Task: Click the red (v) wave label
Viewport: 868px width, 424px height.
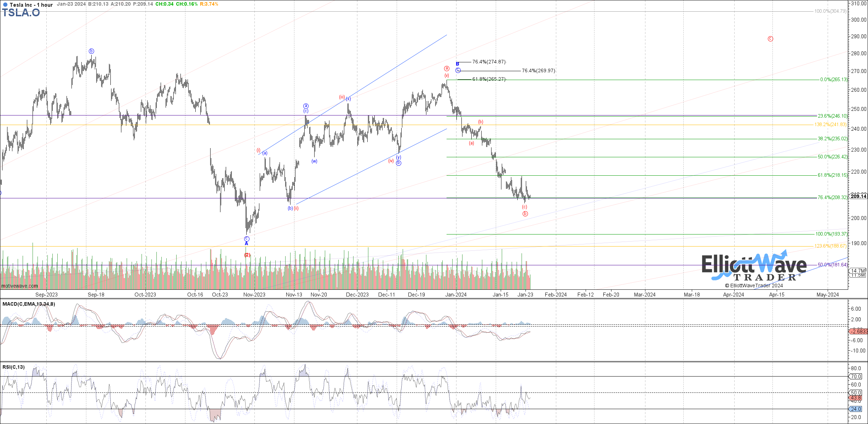Action: pos(447,75)
